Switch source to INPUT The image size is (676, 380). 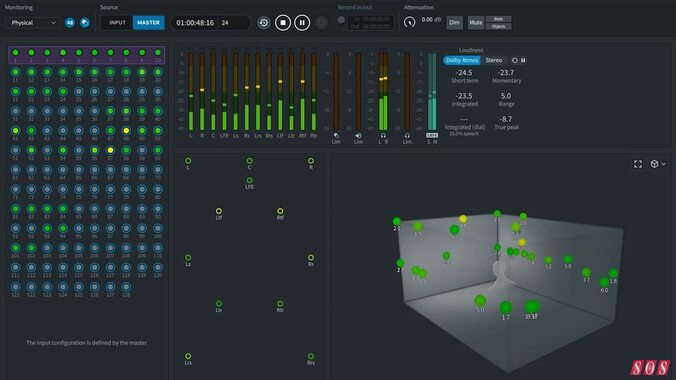[x=117, y=22]
